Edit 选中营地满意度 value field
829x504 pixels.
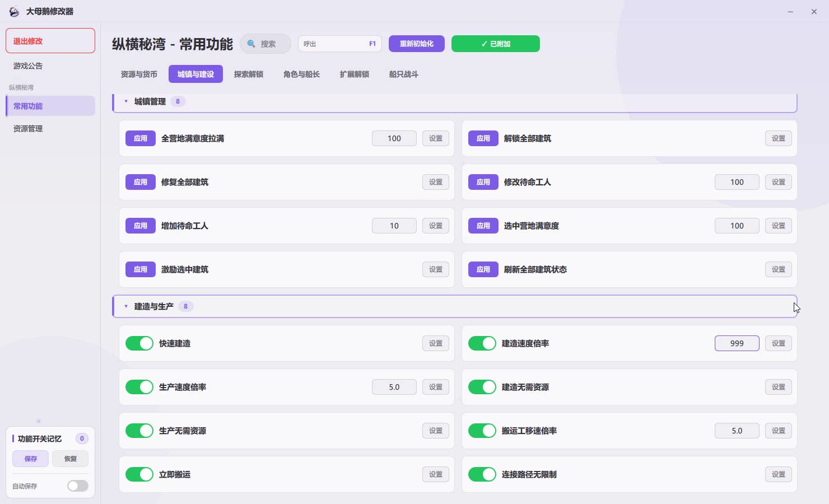[x=737, y=226]
